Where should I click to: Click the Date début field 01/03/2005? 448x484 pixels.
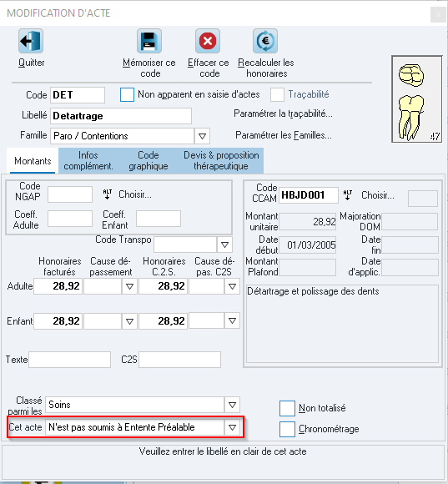[x=308, y=245]
